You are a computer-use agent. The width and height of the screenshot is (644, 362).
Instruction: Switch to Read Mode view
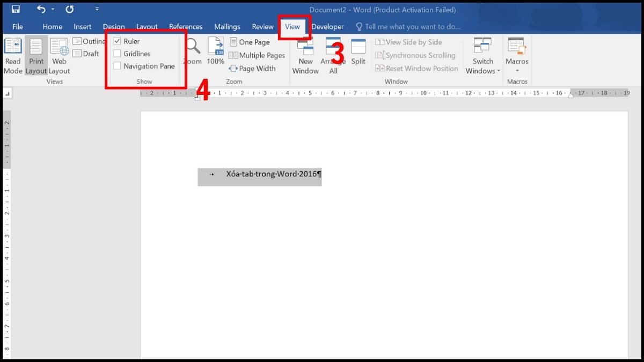click(12, 56)
